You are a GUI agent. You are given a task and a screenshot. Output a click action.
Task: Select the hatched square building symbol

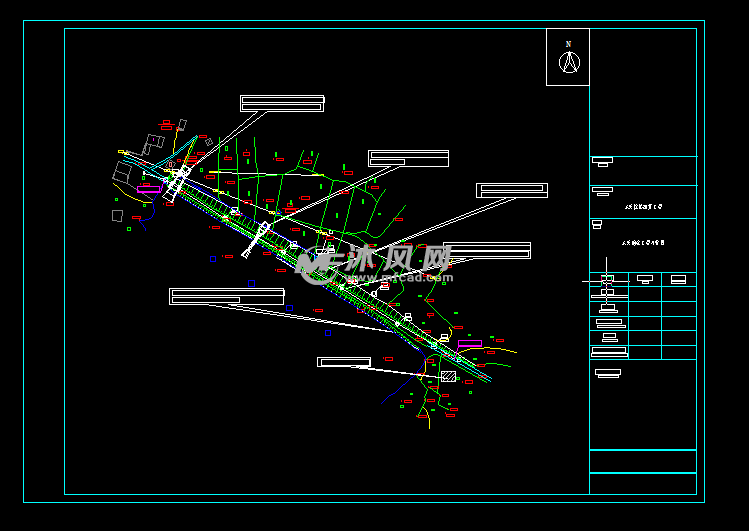[x=448, y=377]
